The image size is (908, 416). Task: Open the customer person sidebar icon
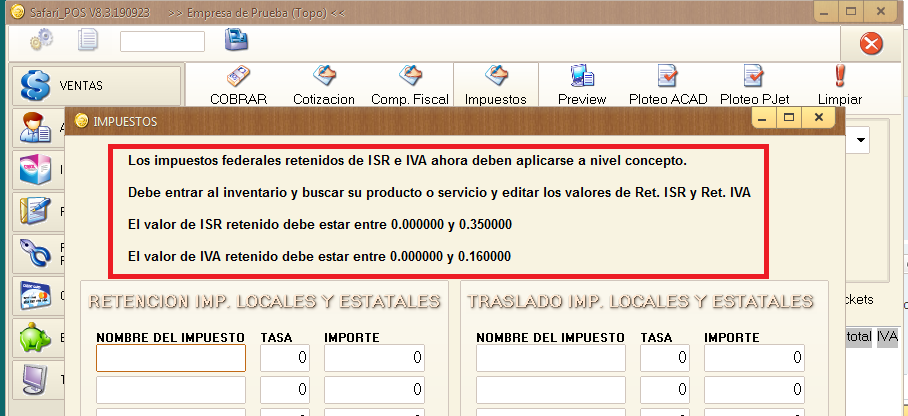36,127
